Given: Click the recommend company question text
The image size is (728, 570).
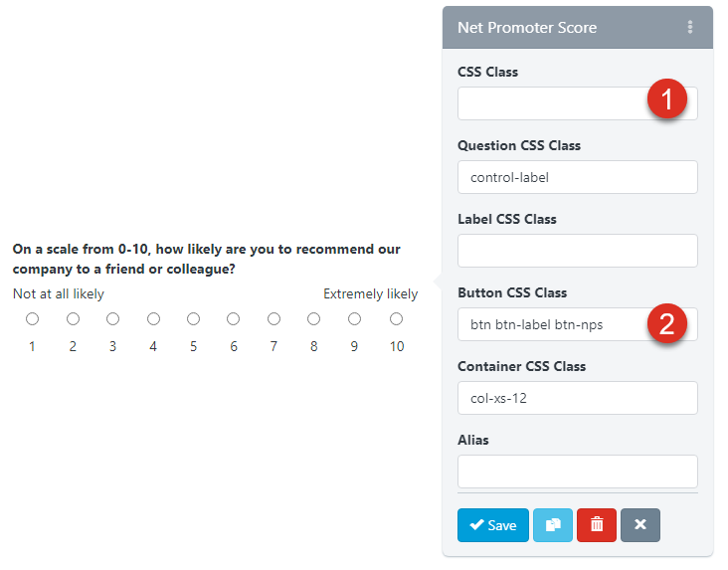Looking at the screenshot, I should pyautogui.click(x=206, y=259).
